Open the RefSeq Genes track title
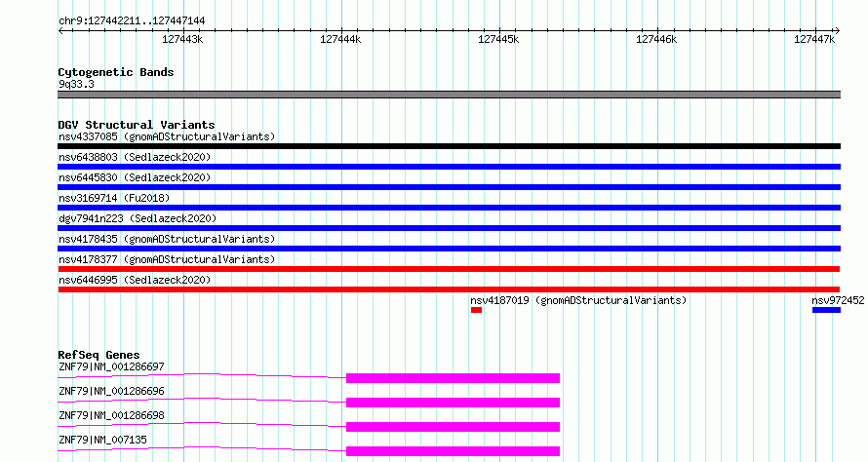Viewport: 868px width, 462px height. [x=99, y=355]
